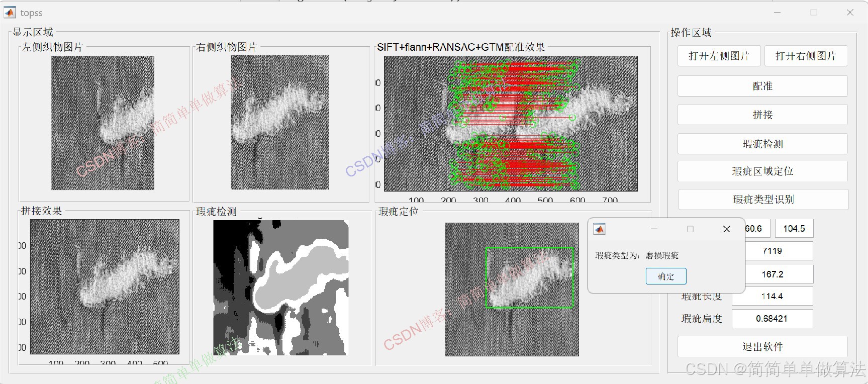Click the MATLAB icon in the topss title bar
This screenshot has height=384, width=868.
click(10, 13)
